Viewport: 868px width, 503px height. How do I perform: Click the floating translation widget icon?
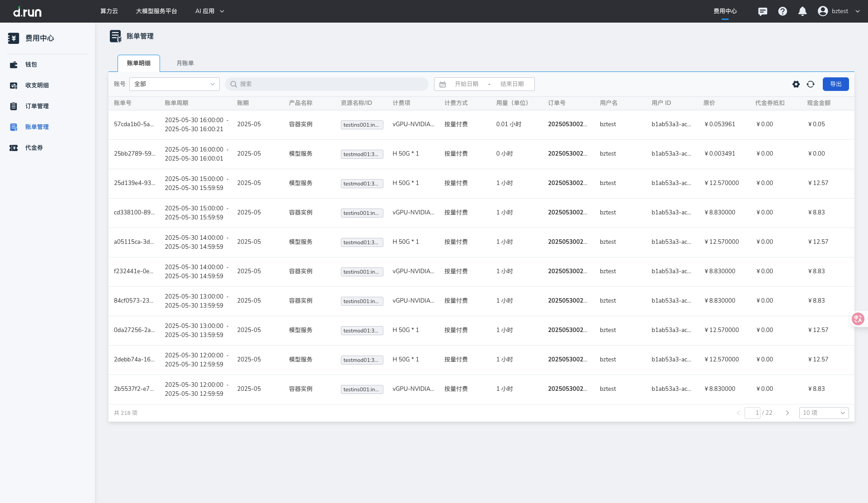(x=858, y=319)
